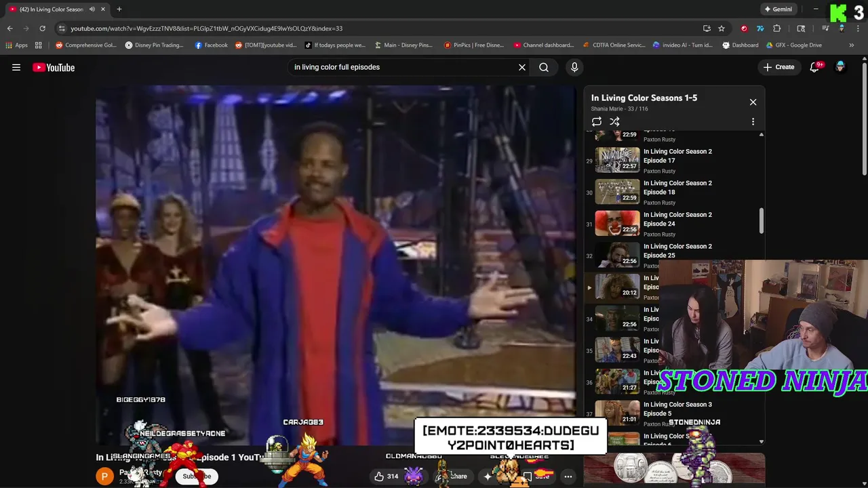The image size is (868, 488).
Task: Bookmark this page with the star
Action: pos(722,28)
